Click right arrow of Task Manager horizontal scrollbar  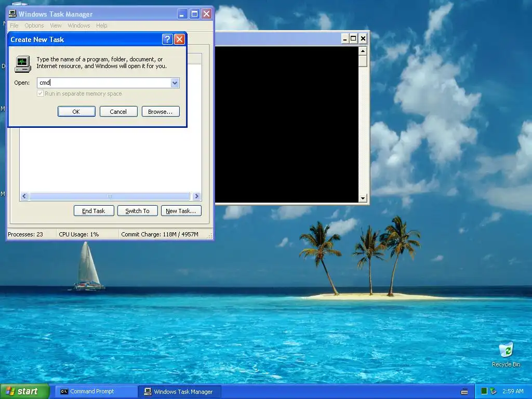tap(196, 196)
